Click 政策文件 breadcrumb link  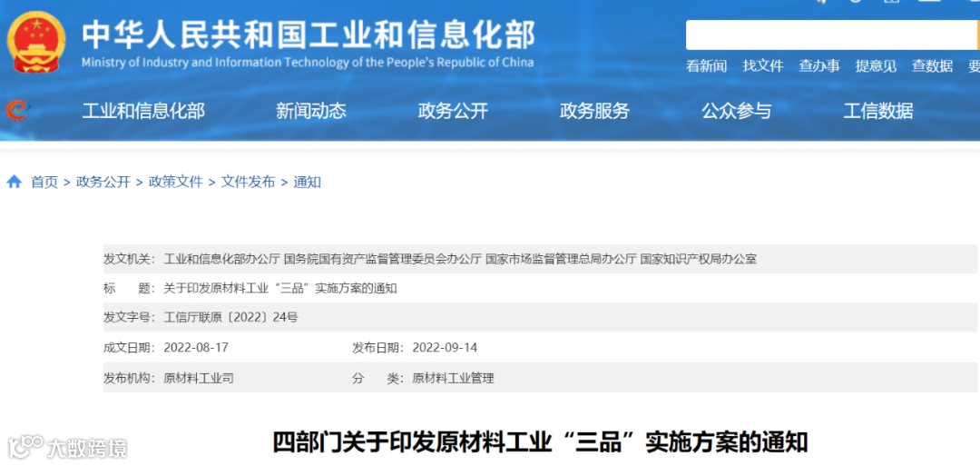[176, 182]
